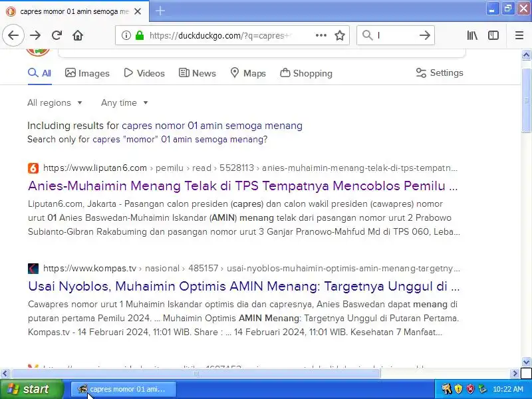Close the capres momor browser tab
Viewport: 532px width, 399px height.
[138, 11]
